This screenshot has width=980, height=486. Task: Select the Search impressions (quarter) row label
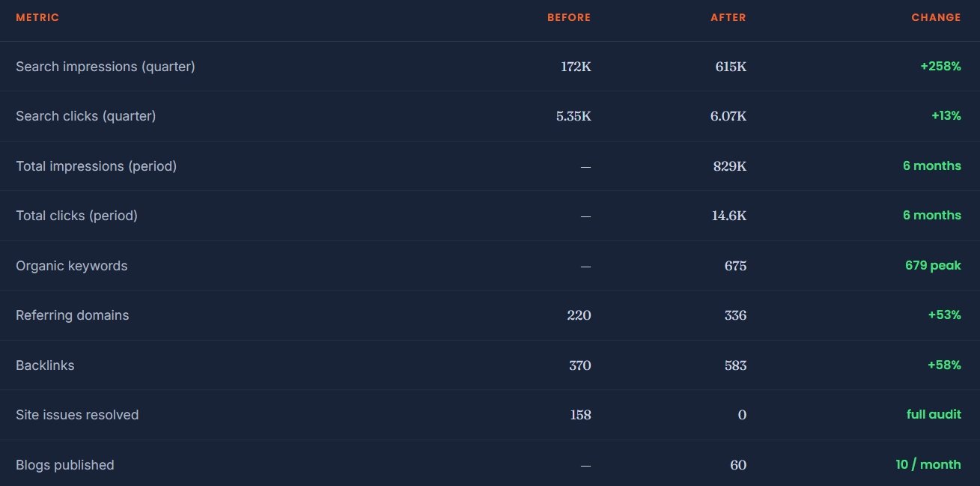106,67
